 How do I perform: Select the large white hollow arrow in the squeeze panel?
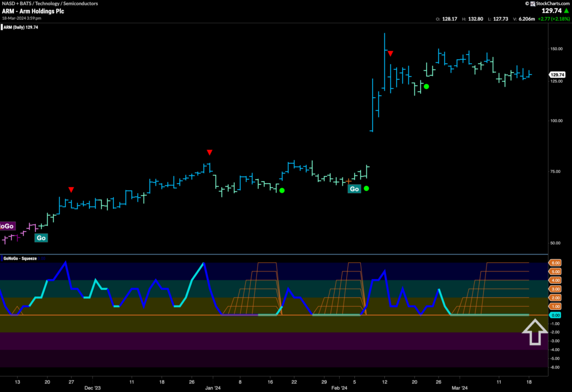(x=535, y=333)
